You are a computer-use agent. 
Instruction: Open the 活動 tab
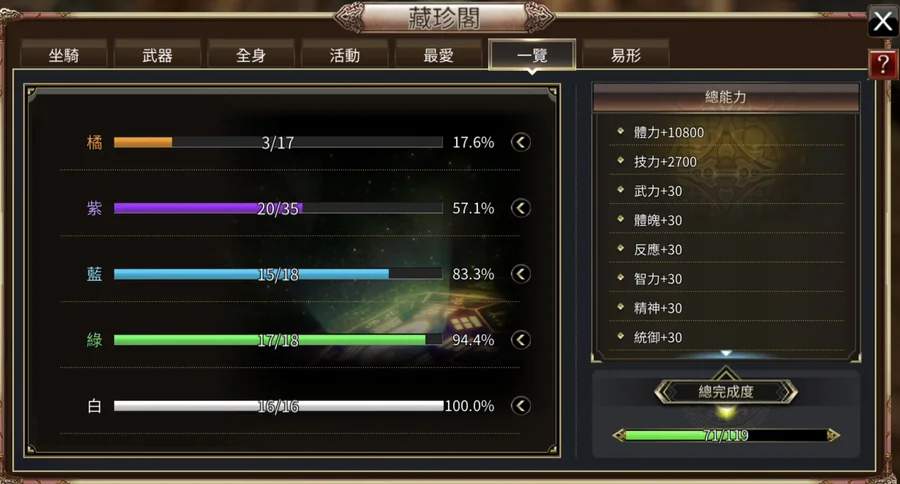(x=345, y=55)
